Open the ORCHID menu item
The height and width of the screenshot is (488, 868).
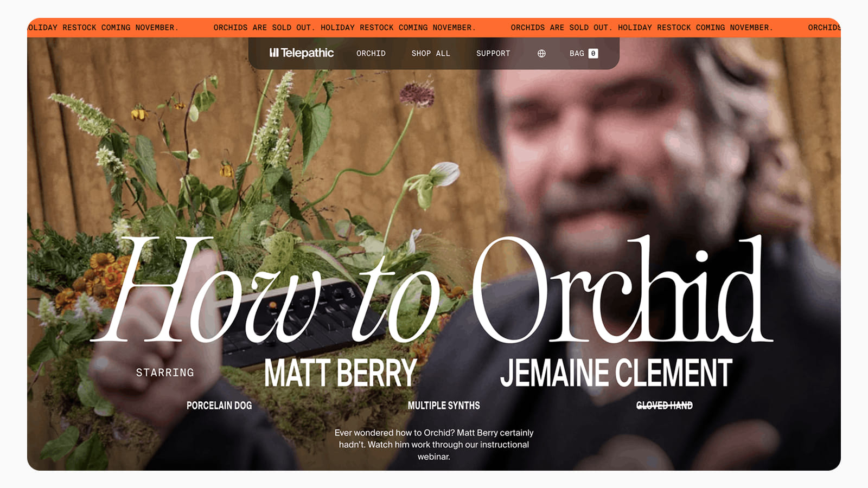point(371,53)
